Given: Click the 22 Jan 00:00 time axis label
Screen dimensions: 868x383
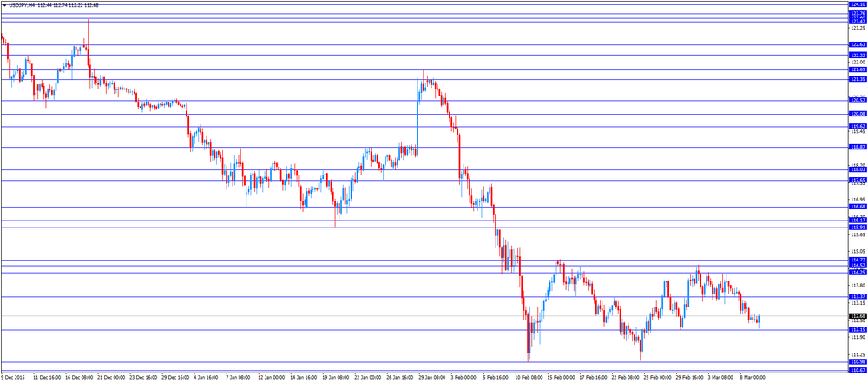Looking at the screenshot, I should pos(367,378).
